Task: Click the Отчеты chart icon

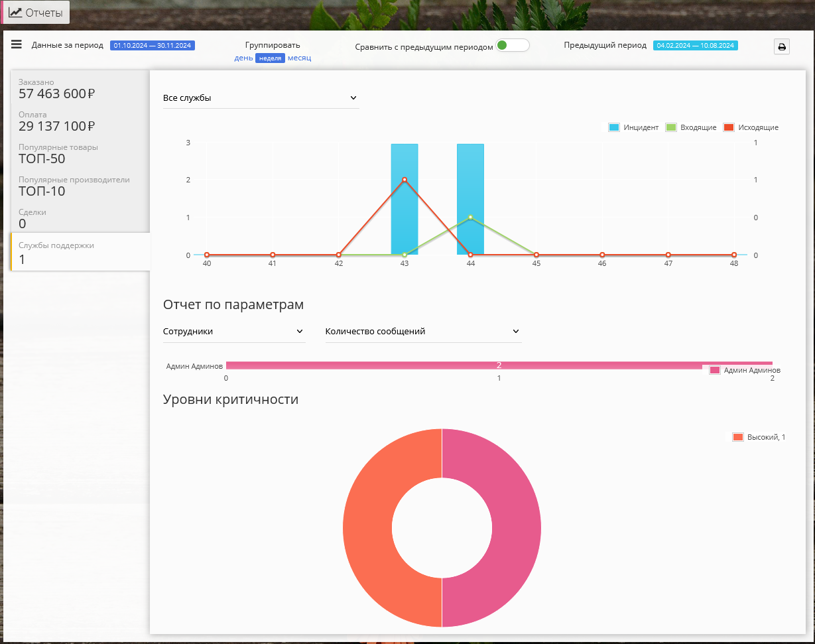Action: (15, 12)
